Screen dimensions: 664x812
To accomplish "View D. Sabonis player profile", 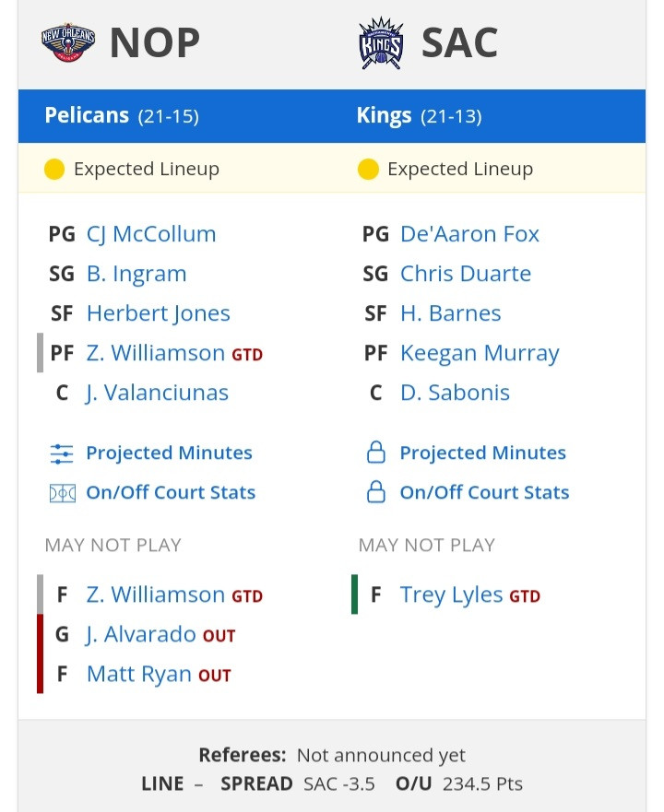I will click(x=455, y=393).
